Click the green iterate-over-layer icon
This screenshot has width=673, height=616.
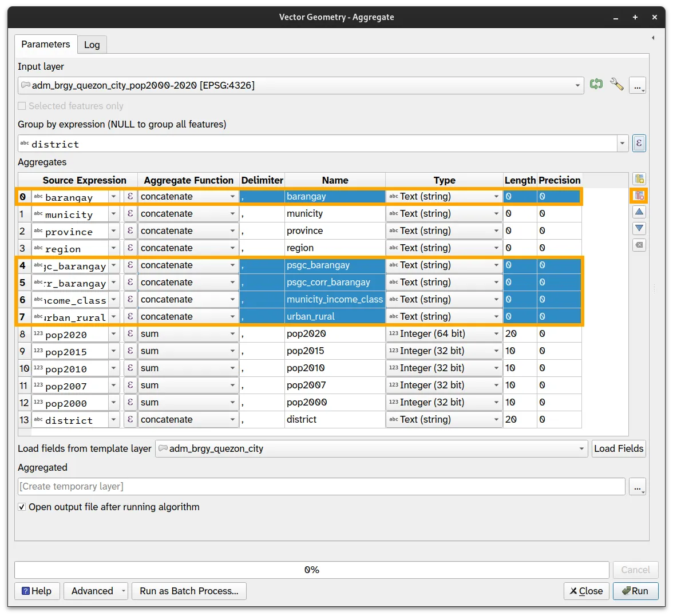point(596,85)
